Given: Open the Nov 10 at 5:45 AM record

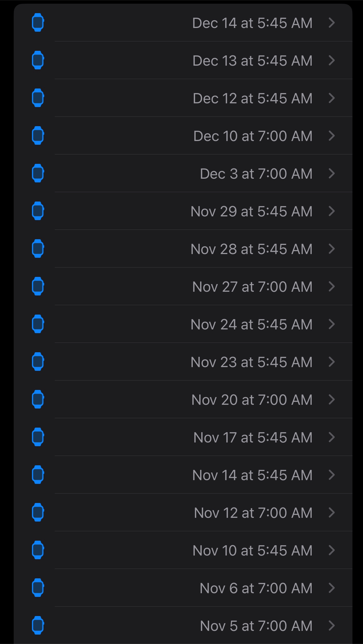Looking at the screenshot, I should click(252, 550).
